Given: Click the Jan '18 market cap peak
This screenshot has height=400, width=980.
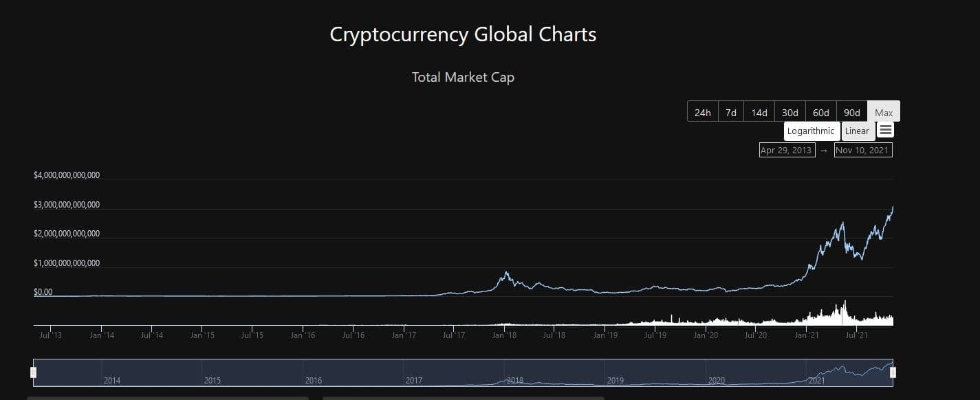Looking at the screenshot, I should 507,273.
